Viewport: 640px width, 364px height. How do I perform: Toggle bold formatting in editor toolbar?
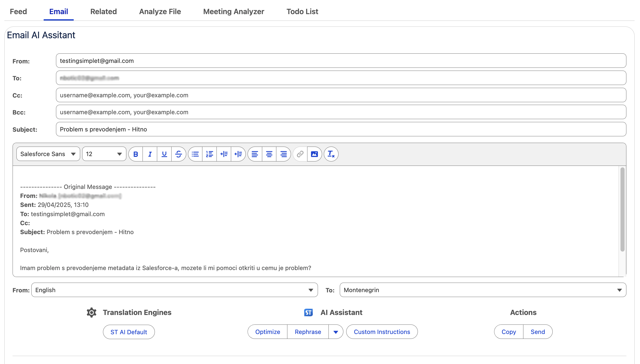[136, 154]
